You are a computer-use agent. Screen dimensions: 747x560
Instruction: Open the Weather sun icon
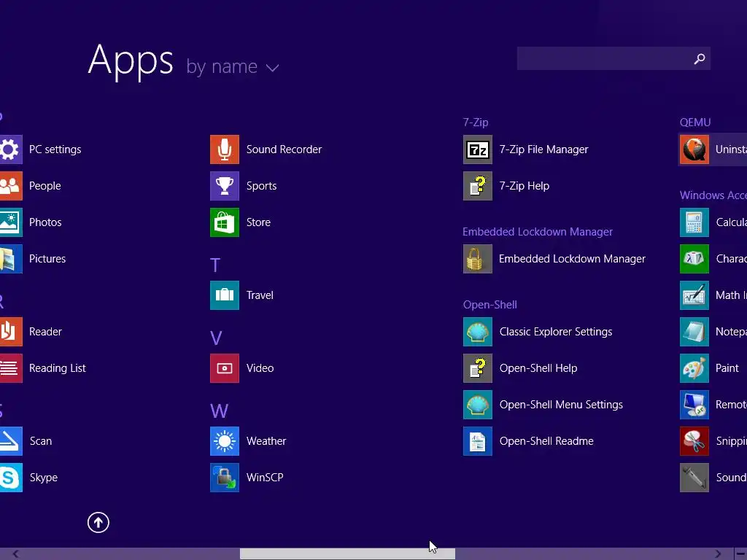(225, 441)
